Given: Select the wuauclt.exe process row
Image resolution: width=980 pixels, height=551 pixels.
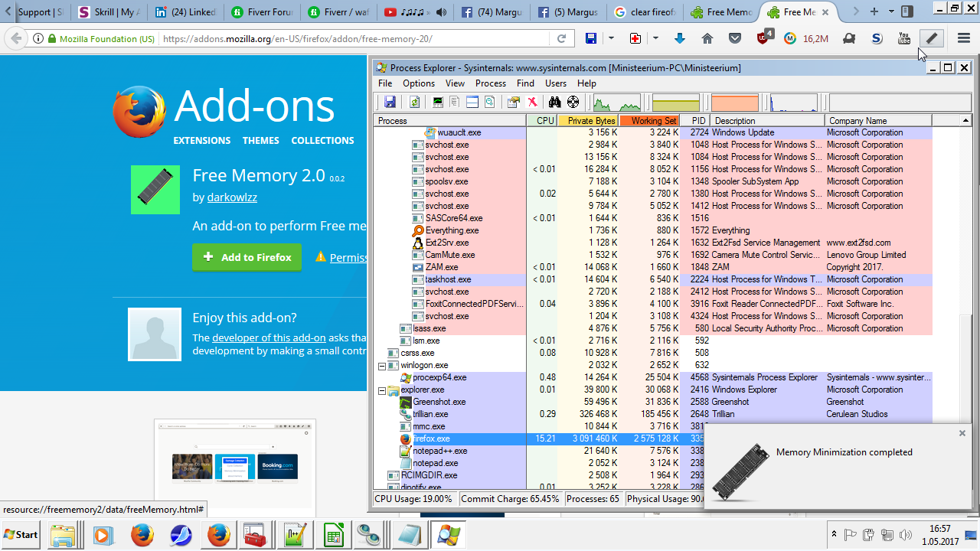Looking at the screenshot, I should [654, 132].
